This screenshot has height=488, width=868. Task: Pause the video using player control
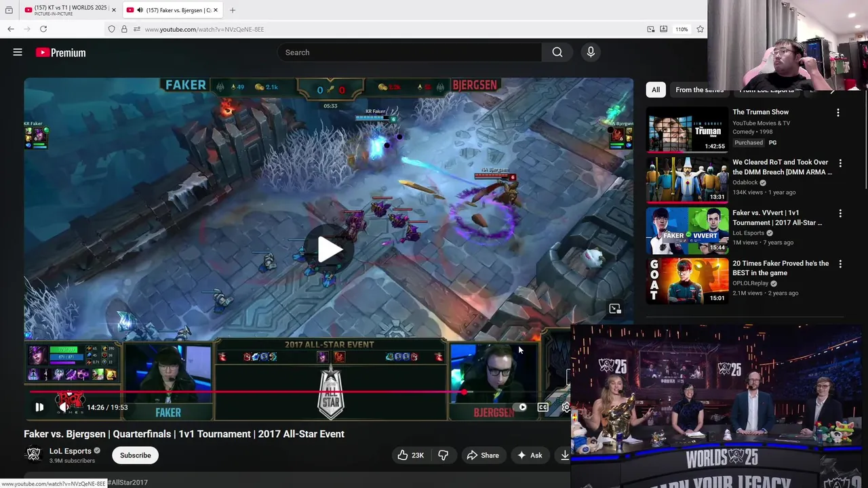point(39,407)
